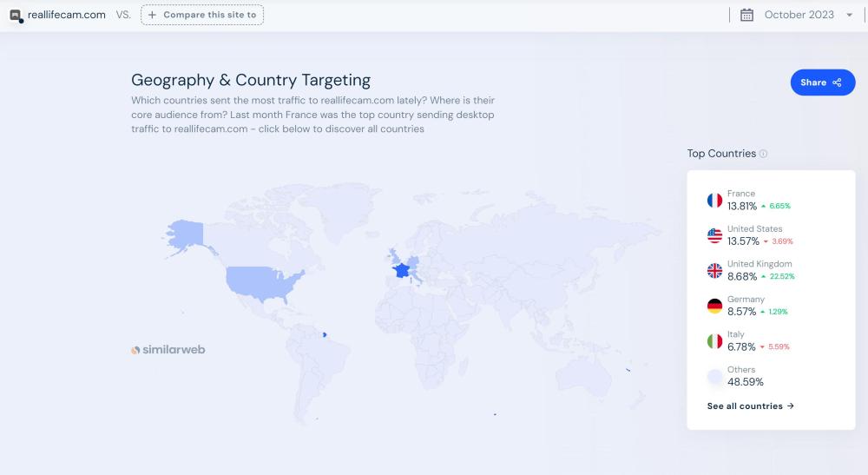Image resolution: width=868 pixels, height=475 pixels.
Task: Open the See all countries link
Action: 750,406
